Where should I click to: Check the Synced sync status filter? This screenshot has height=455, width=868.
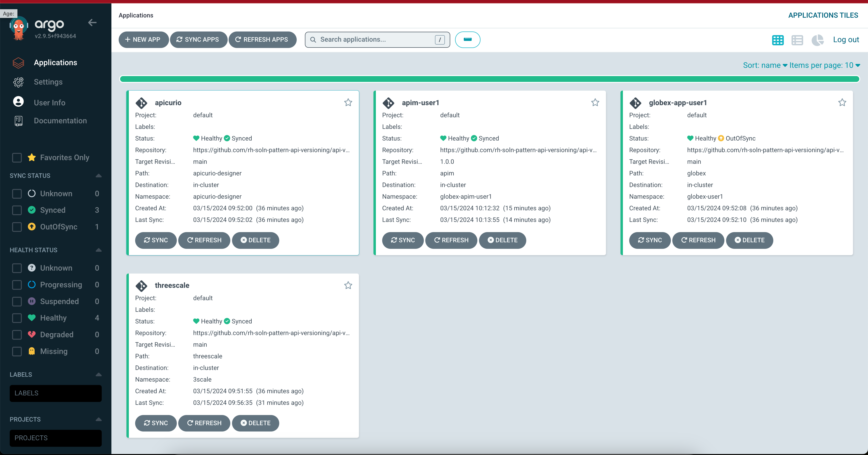coord(17,210)
